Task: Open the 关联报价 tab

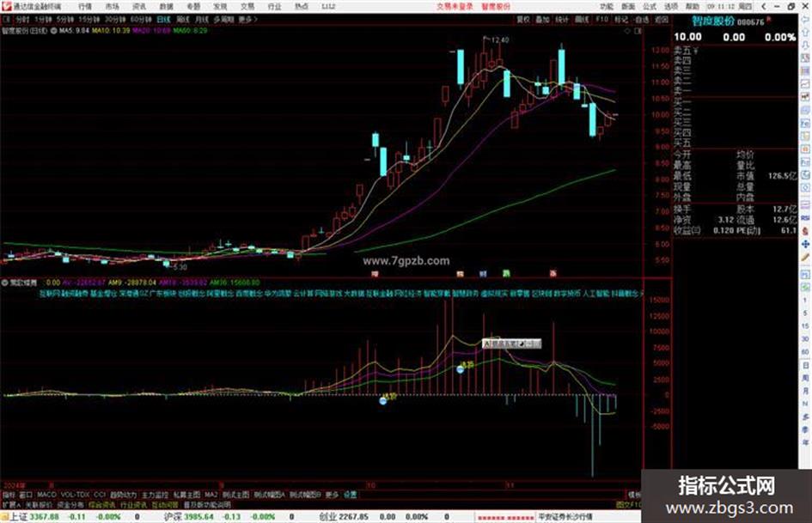Action: coord(39,504)
